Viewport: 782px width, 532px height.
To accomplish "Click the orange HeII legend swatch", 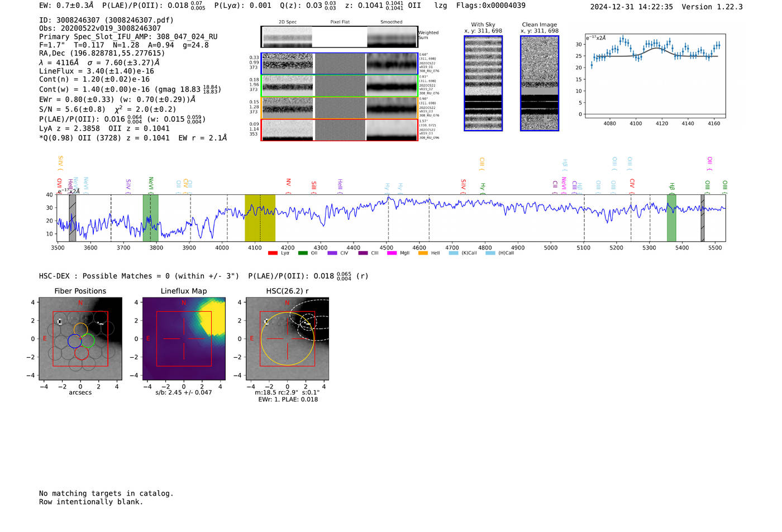I will [x=423, y=253].
